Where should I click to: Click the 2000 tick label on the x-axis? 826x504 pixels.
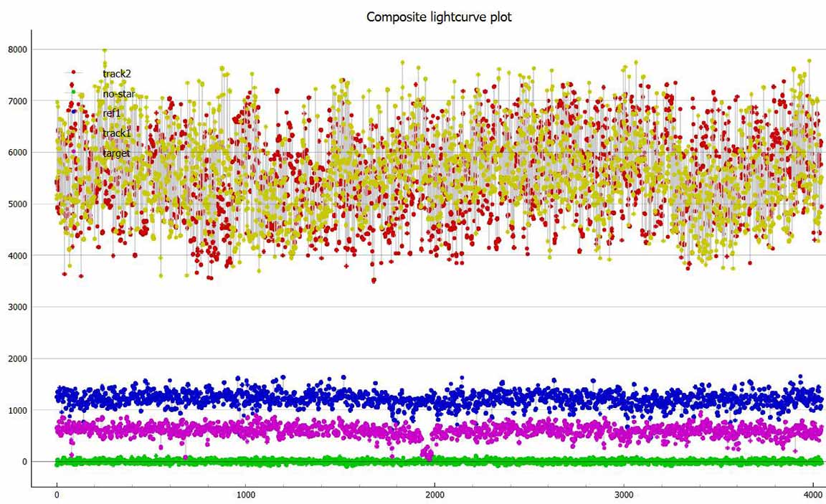(x=435, y=494)
